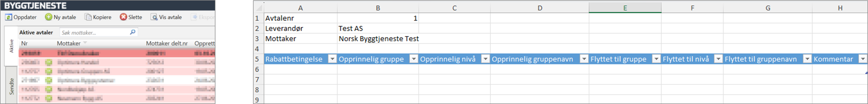Image resolution: width=868 pixels, height=104 pixels.
Task: Expand the Flyttet til gruppenavn filter
Action: click(x=807, y=59)
